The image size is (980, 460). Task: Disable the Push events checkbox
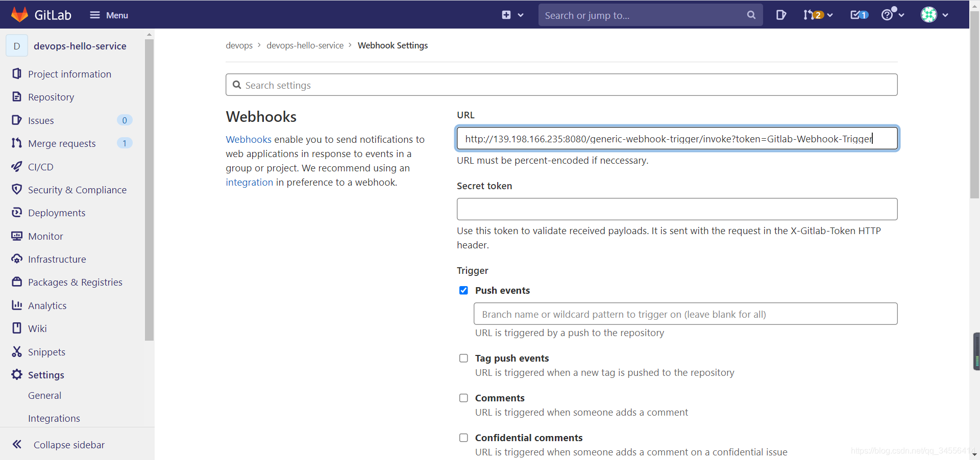[463, 290]
